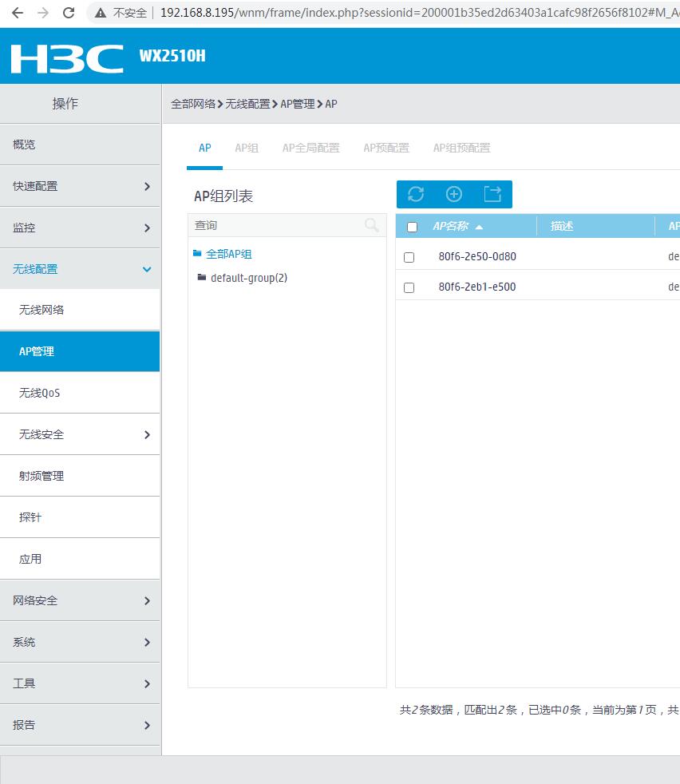Add a new AP with the plus icon
680x784 pixels.
pos(454,194)
